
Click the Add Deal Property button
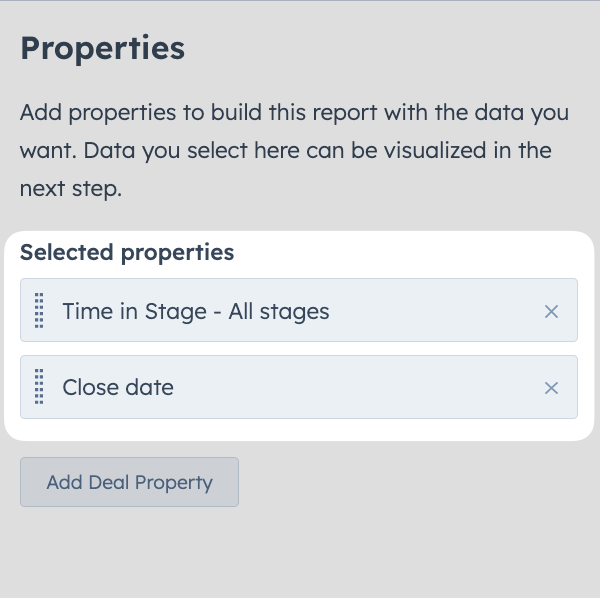(129, 482)
